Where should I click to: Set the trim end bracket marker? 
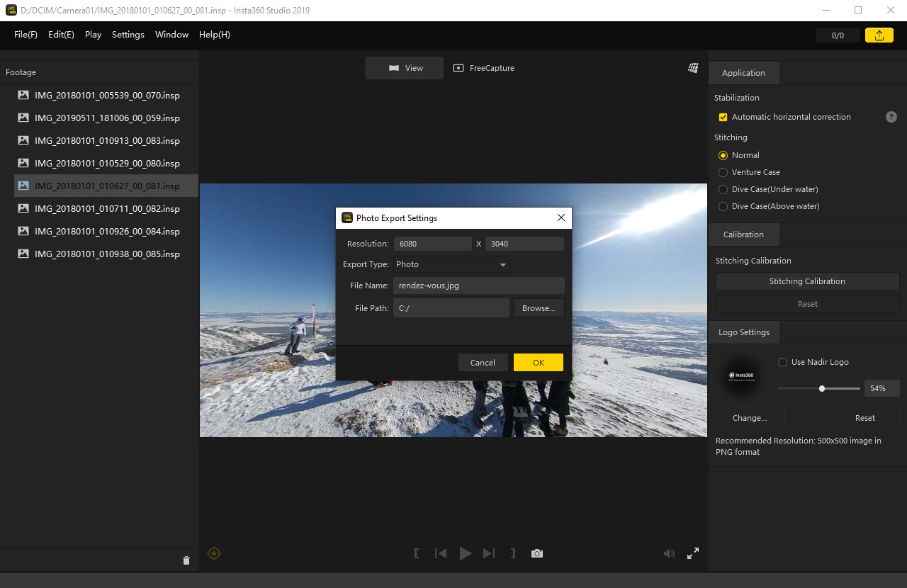pyautogui.click(x=513, y=553)
